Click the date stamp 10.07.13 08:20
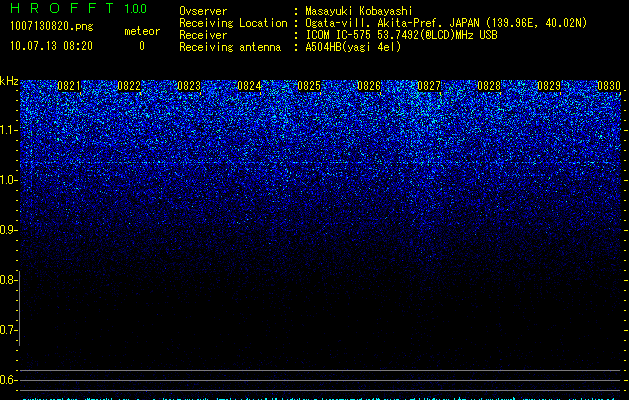This screenshot has width=629, height=400. pyautogui.click(x=51, y=46)
